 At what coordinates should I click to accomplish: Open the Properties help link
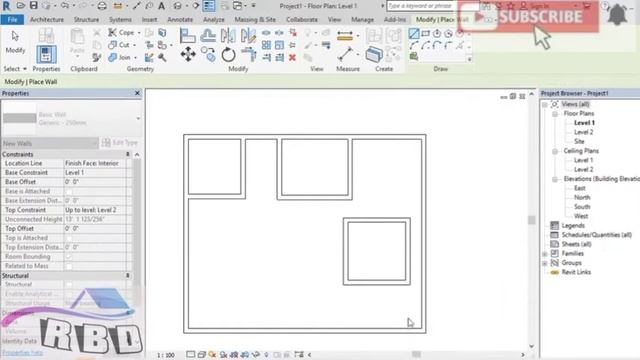22,353
